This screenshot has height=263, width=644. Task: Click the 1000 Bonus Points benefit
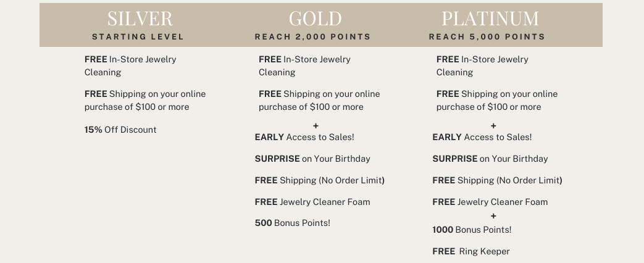[472, 230]
